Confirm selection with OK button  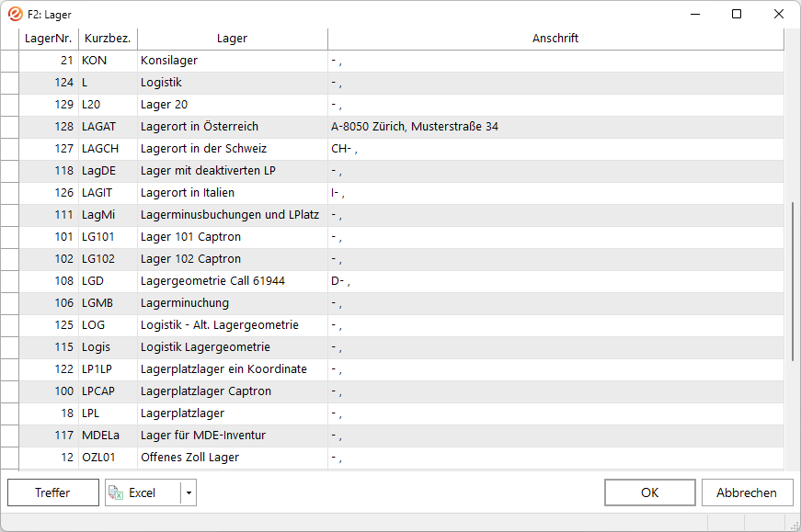click(650, 492)
